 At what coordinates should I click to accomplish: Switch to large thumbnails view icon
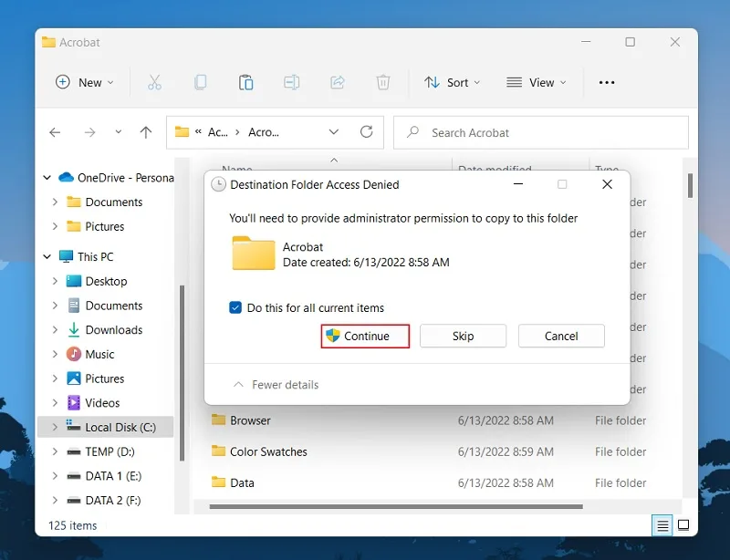tap(683, 525)
